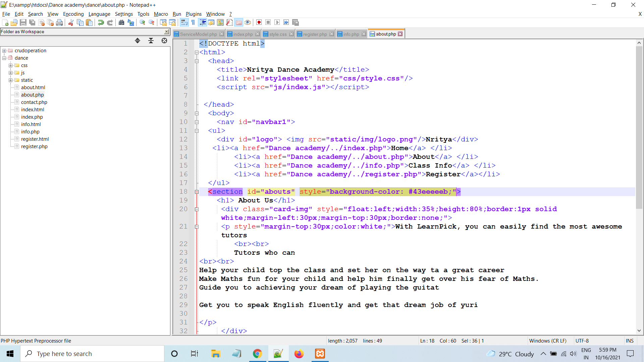The image size is (644, 362).
Task: Toggle word wrap toolbar button
Action: coord(184,22)
